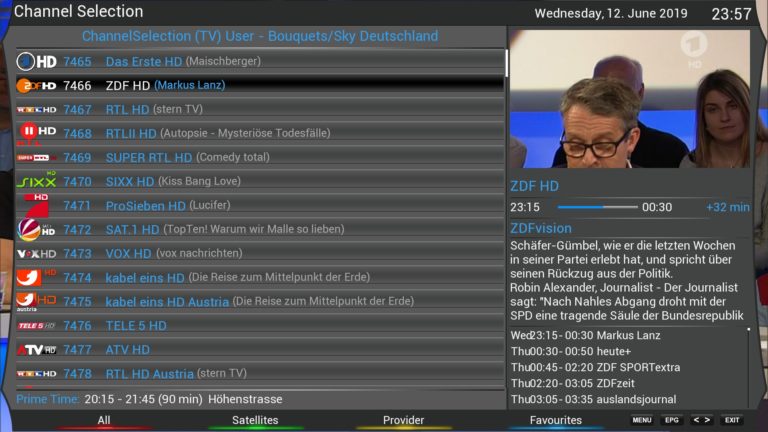The image size is (768, 432).
Task: Open the All channels view
Action: [104, 420]
